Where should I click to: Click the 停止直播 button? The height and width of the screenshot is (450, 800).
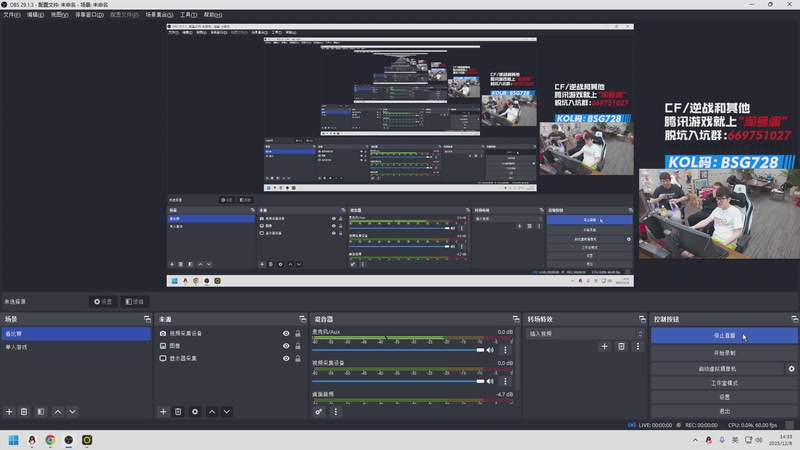tap(724, 336)
